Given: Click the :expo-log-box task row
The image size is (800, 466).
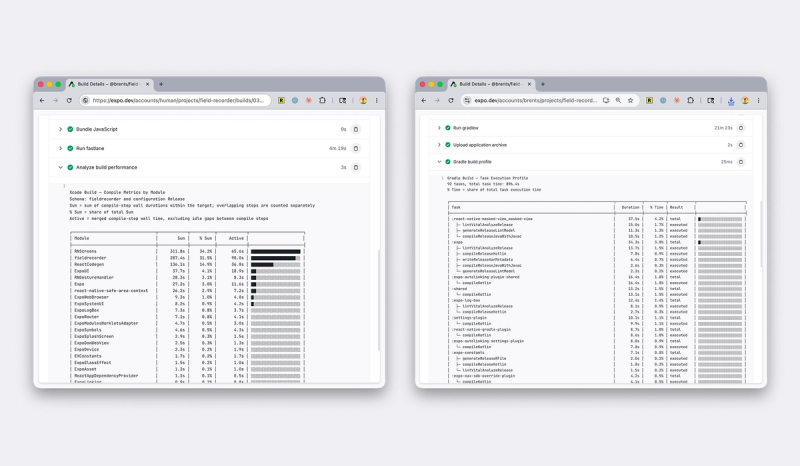Looking at the screenshot, I should pyautogui.click(x=597, y=300).
